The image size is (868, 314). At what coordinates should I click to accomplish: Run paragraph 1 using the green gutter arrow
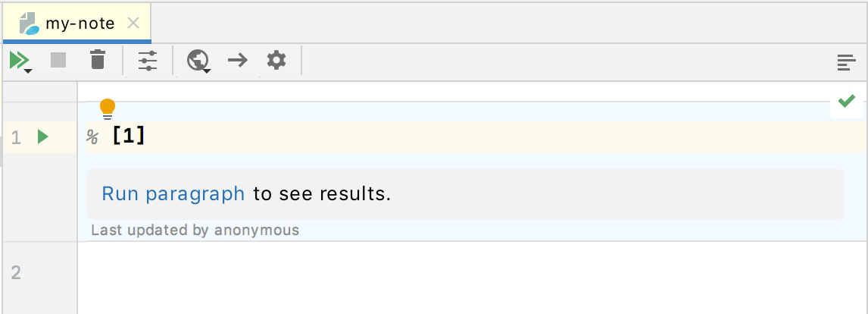[43, 137]
